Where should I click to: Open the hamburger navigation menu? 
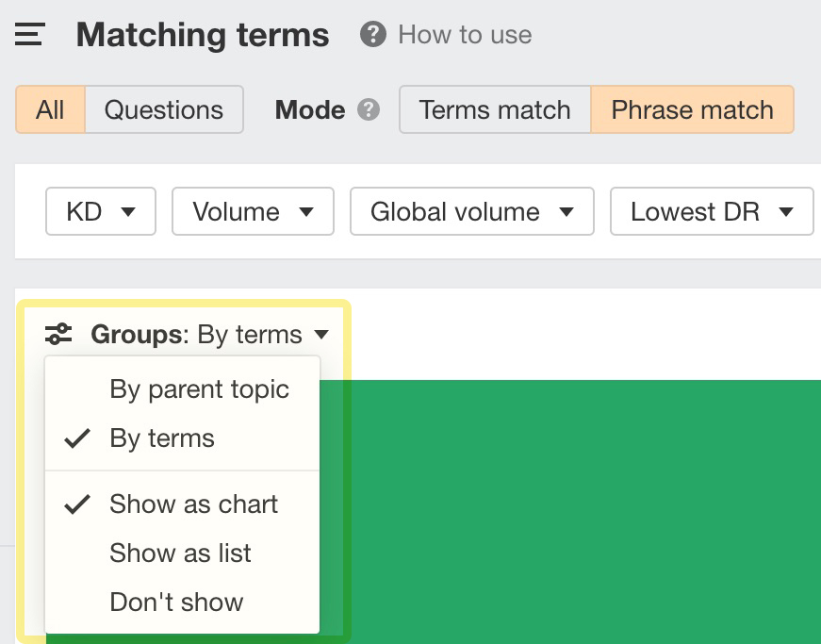(x=28, y=34)
